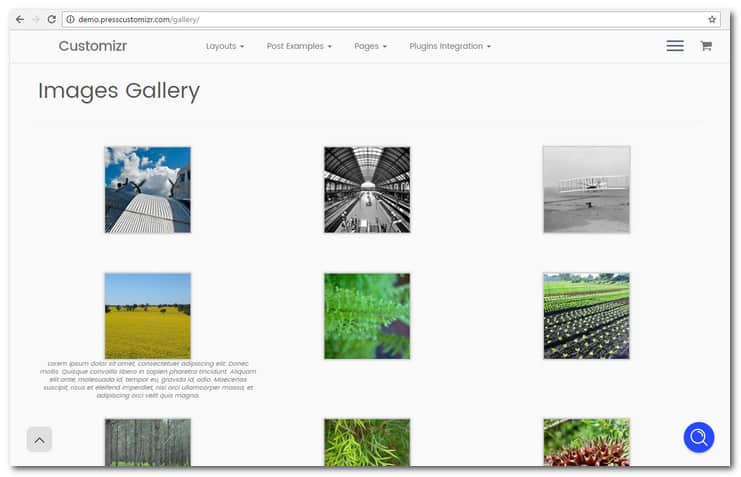The height and width of the screenshot is (477, 741).
Task: Open the green fern closeup thumbnail
Action: [367, 316]
